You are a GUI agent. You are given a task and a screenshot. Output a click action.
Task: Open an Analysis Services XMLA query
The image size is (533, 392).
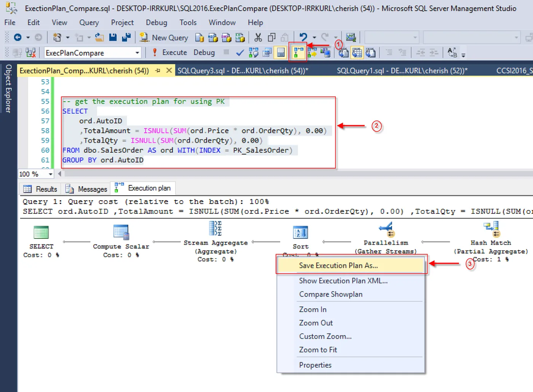point(240,38)
